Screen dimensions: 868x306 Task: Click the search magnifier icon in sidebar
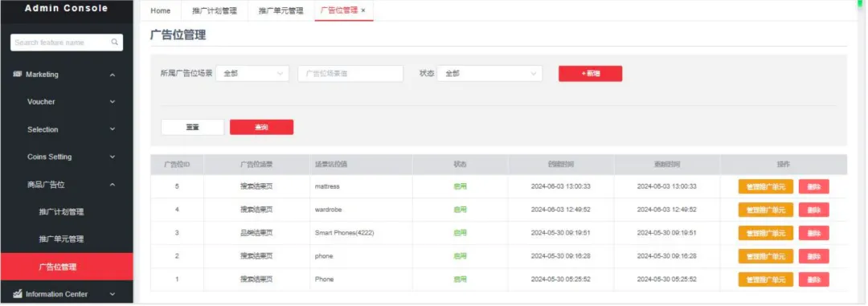point(115,42)
